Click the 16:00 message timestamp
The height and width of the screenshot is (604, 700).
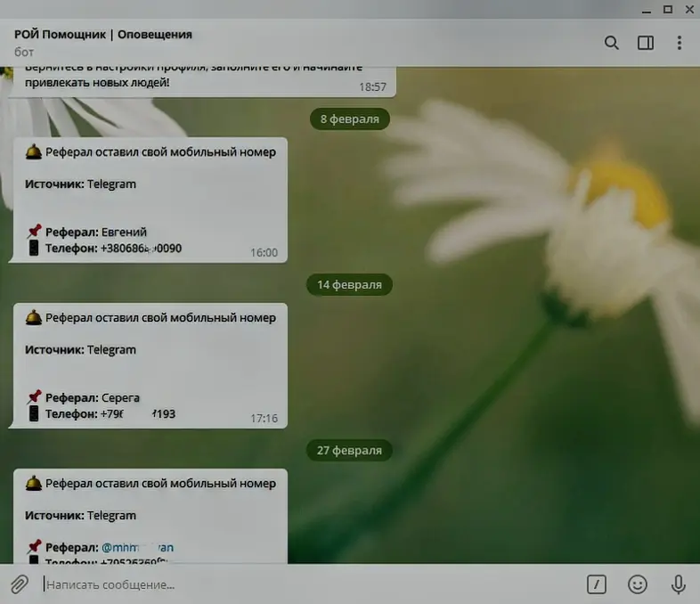tap(264, 253)
